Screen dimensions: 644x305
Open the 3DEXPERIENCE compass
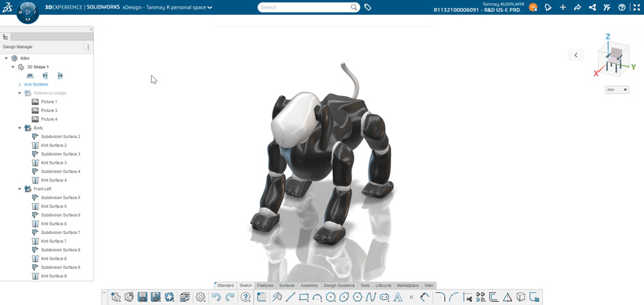click(x=28, y=12)
